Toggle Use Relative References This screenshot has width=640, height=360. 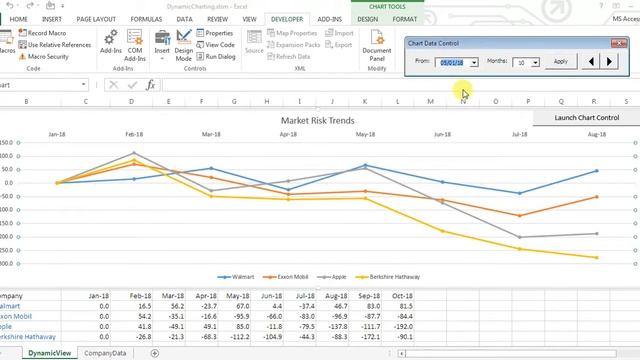click(x=55, y=44)
